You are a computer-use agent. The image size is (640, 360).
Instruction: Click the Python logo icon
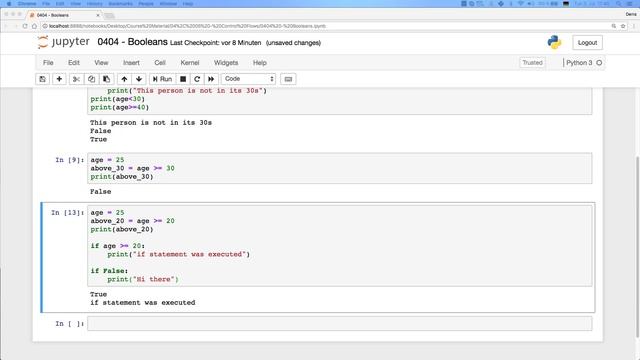tap(554, 42)
